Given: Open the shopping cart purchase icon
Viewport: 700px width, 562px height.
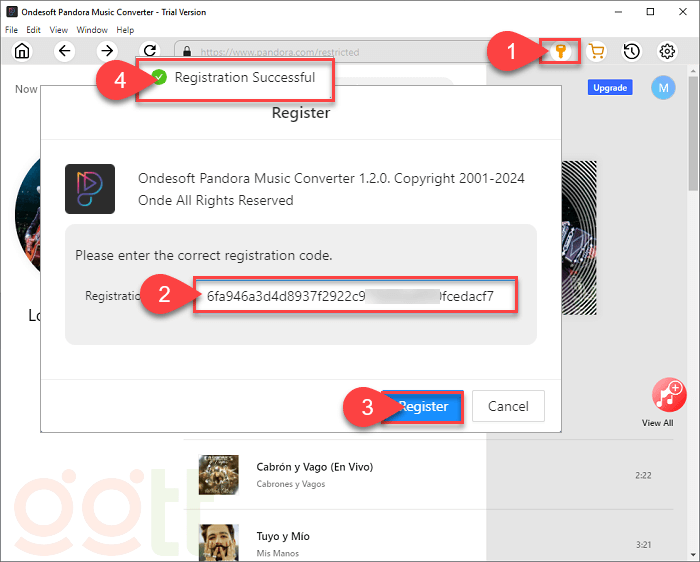Looking at the screenshot, I should click(597, 52).
